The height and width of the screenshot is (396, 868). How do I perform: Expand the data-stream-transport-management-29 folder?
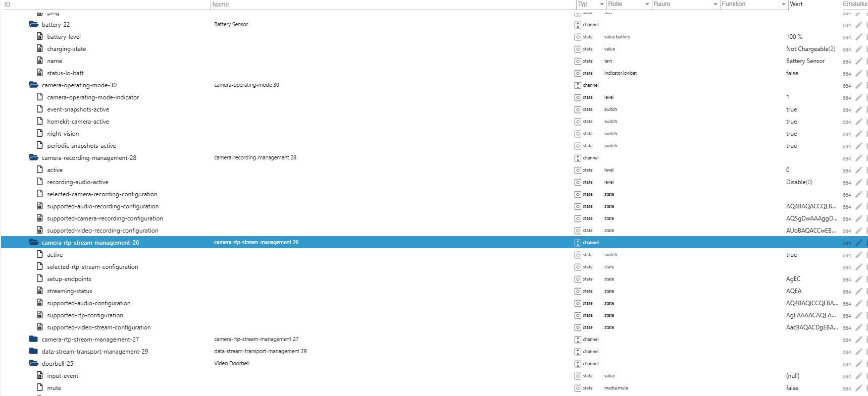tap(34, 351)
